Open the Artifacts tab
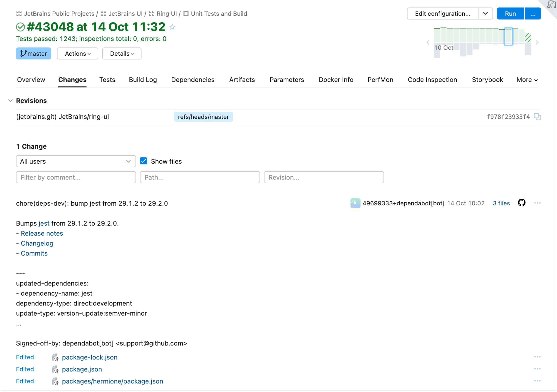This screenshot has width=557, height=392. click(x=242, y=80)
